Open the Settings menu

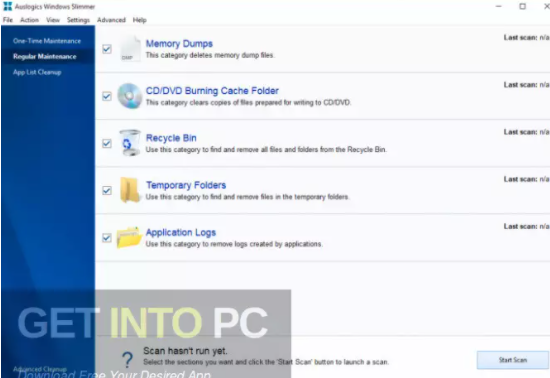tap(78, 20)
